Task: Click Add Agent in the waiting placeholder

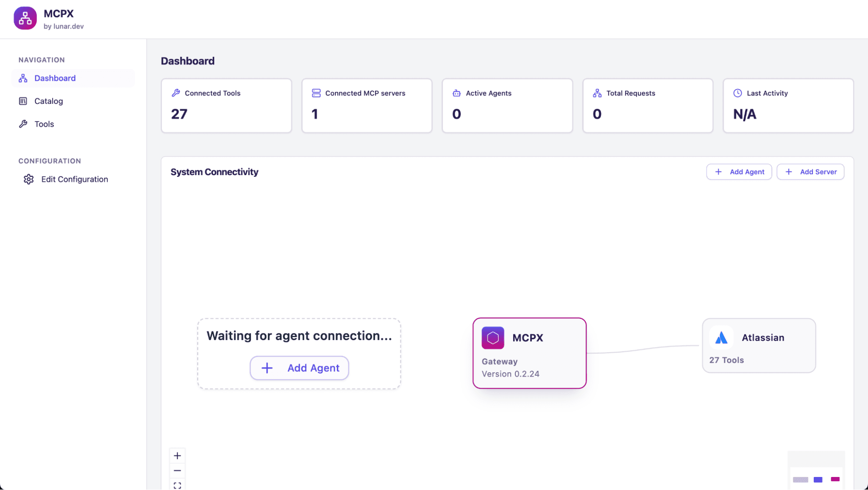Action: (x=300, y=368)
